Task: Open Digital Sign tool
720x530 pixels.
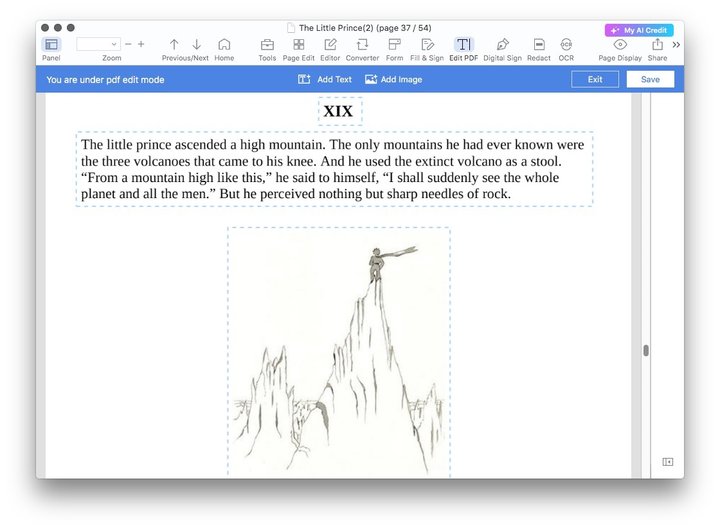Action: (502, 45)
